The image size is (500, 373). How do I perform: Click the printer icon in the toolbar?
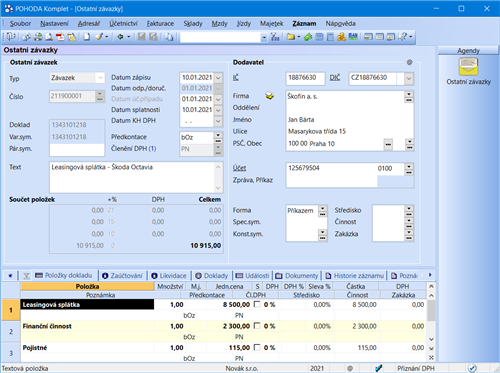pyautogui.click(x=38, y=37)
